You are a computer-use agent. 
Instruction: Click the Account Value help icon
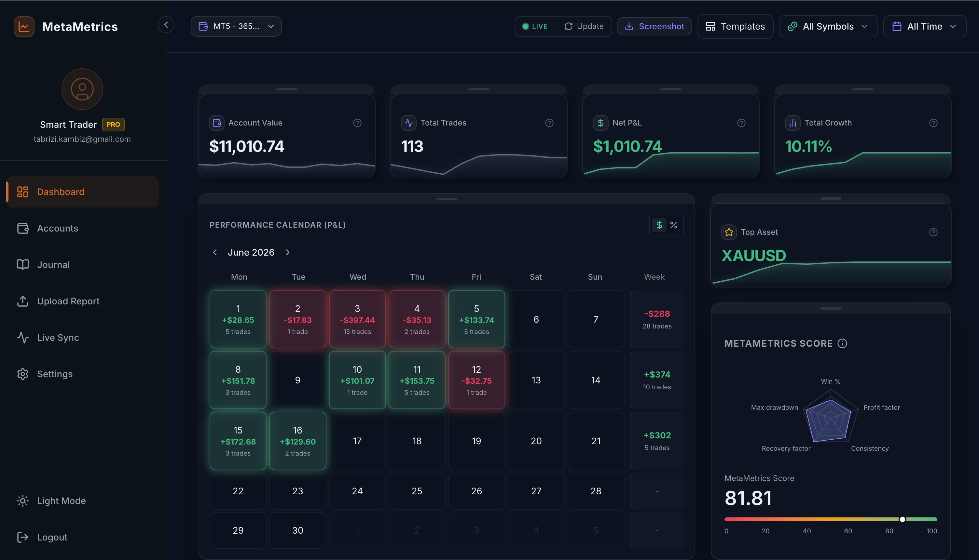(x=357, y=123)
